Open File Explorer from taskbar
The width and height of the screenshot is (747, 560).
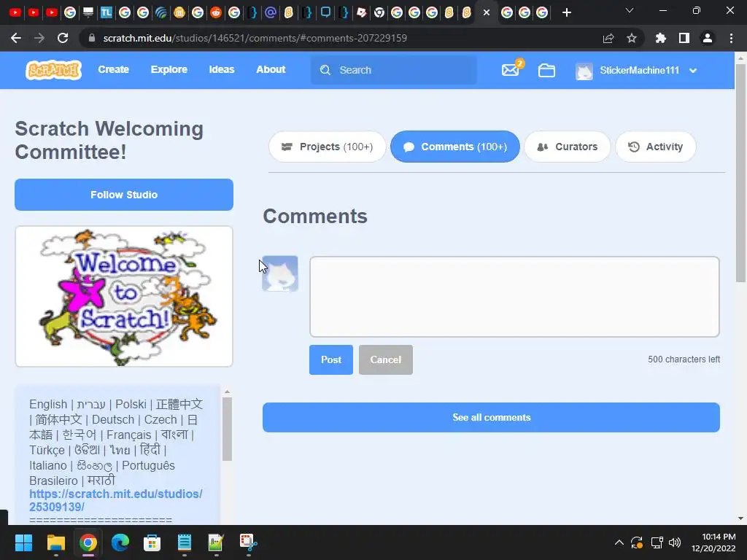(55, 542)
